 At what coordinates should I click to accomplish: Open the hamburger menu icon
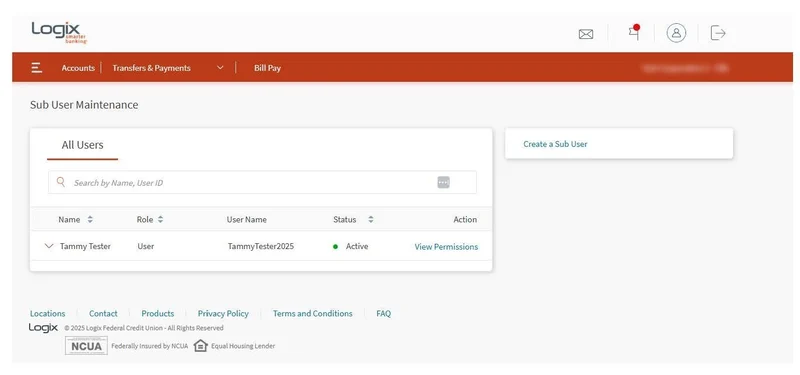point(37,67)
